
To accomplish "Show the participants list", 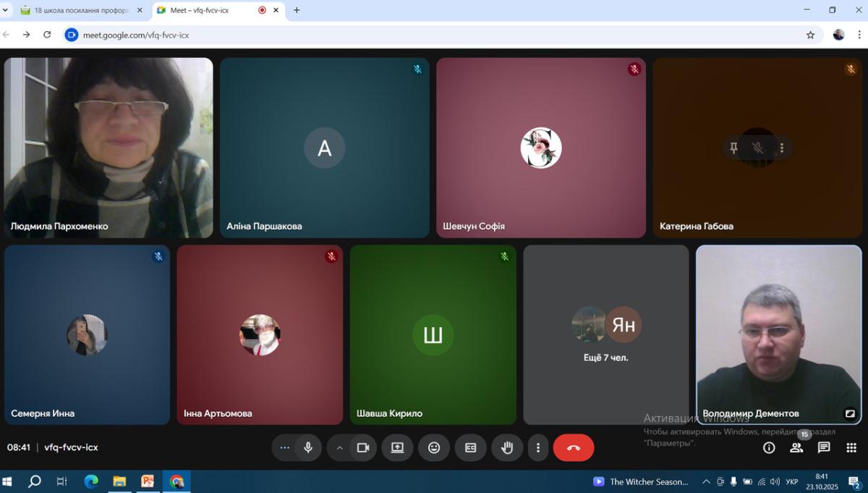I will [796, 448].
